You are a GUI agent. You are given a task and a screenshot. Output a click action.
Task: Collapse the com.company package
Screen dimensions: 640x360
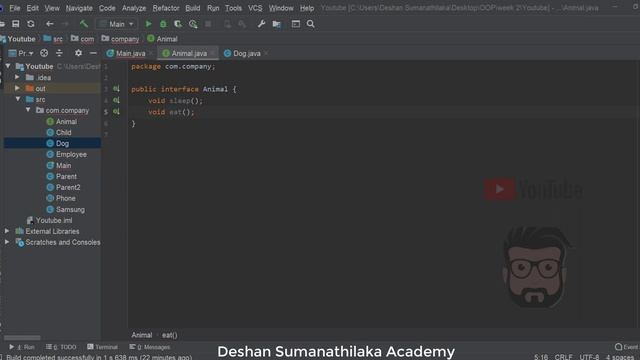pyautogui.click(x=28, y=110)
